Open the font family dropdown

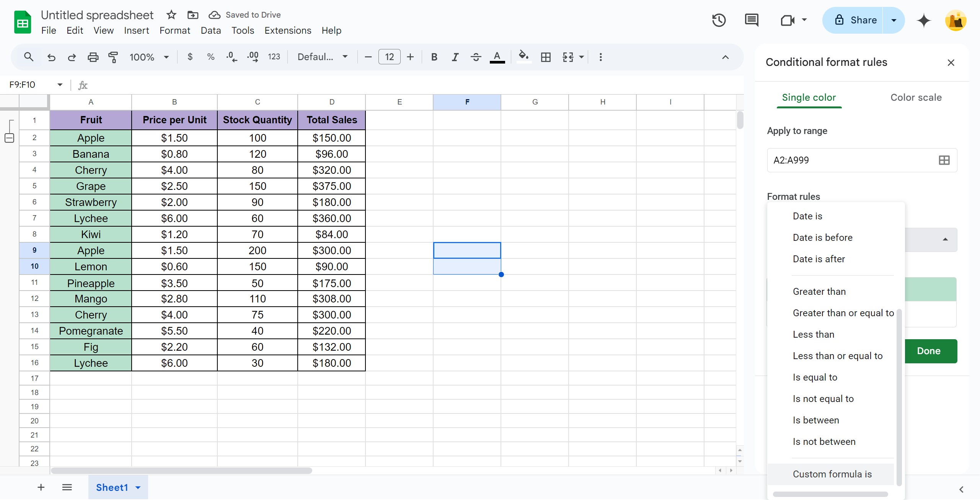point(323,57)
